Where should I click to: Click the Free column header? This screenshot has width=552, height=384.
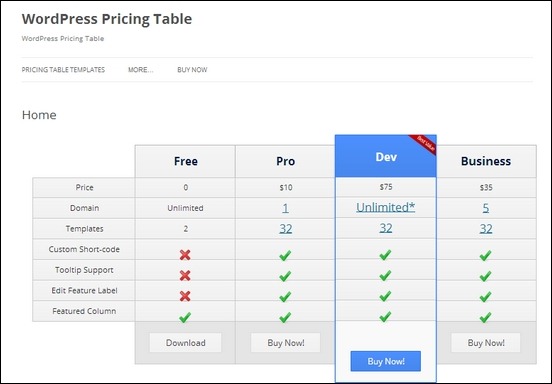click(185, 161)
